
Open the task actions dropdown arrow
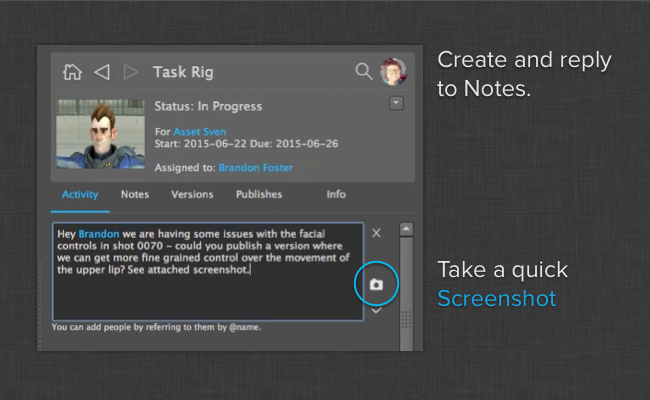[x=396, y=103]
